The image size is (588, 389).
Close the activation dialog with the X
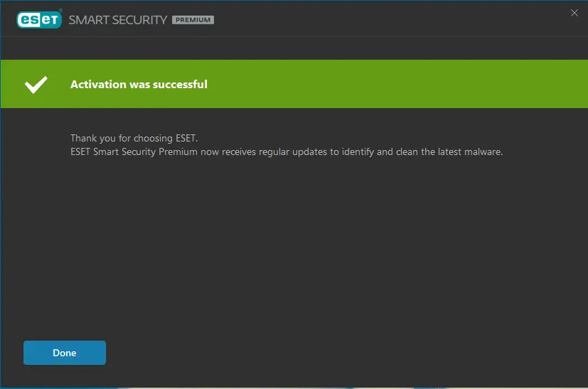coord(574,13)
